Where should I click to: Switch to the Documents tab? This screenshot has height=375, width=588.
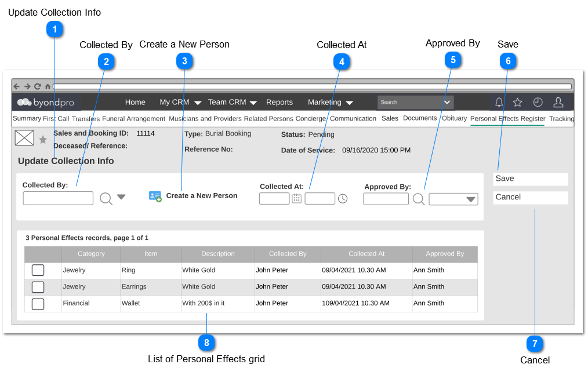pos(420,118)
